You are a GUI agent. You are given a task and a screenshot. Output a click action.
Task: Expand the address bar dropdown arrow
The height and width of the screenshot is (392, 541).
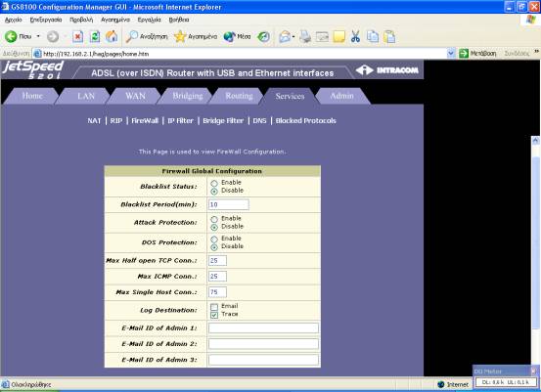pos(451,54)
